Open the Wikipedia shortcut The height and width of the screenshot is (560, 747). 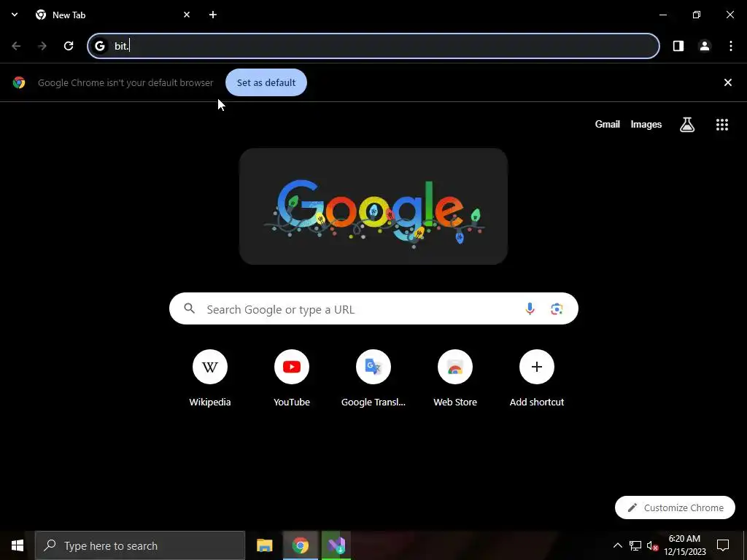point(210,378)
